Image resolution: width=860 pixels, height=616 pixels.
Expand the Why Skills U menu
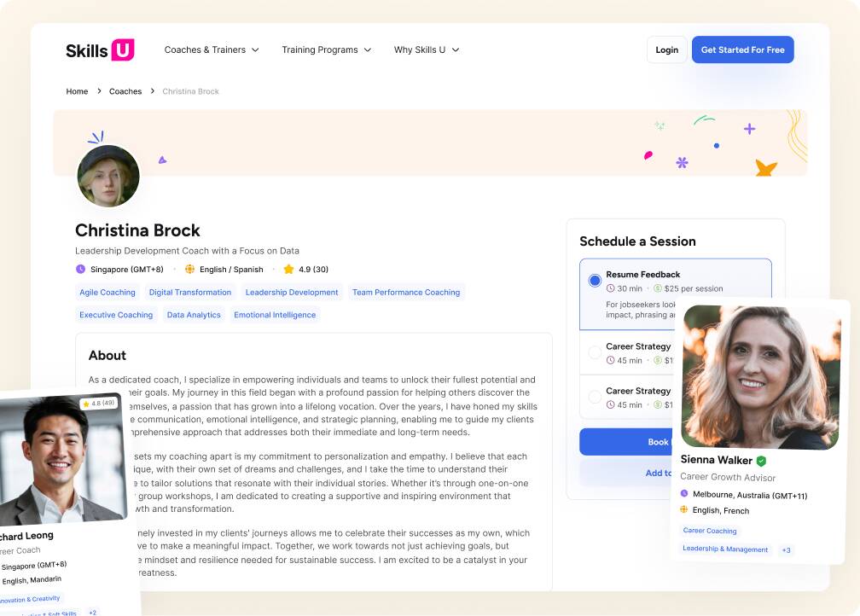[x=427, y=50]
